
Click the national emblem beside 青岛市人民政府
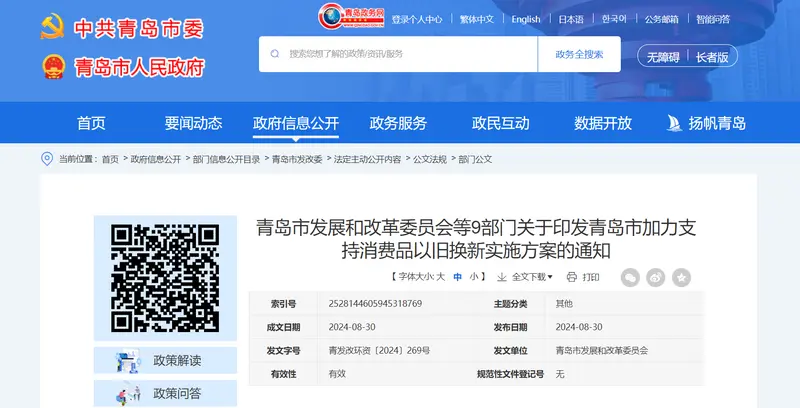pyautogui.click(x=54, y=67)
